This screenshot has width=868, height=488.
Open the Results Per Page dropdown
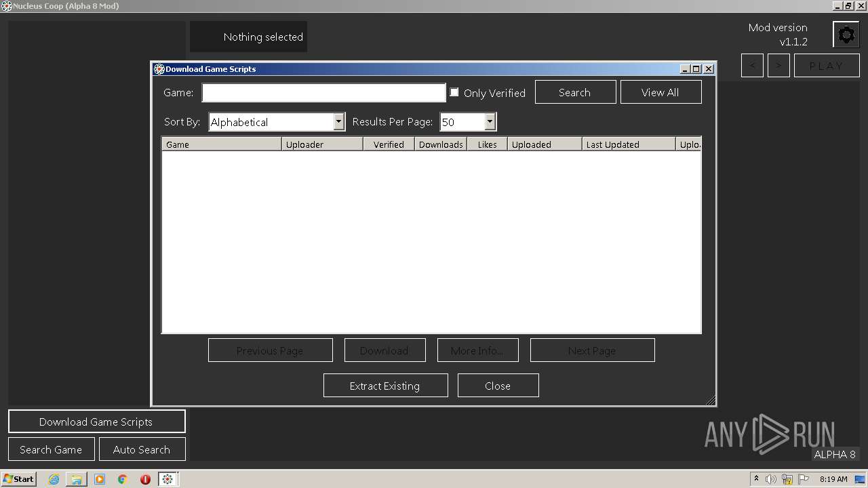pyautogui.click(x=490, y=122)
